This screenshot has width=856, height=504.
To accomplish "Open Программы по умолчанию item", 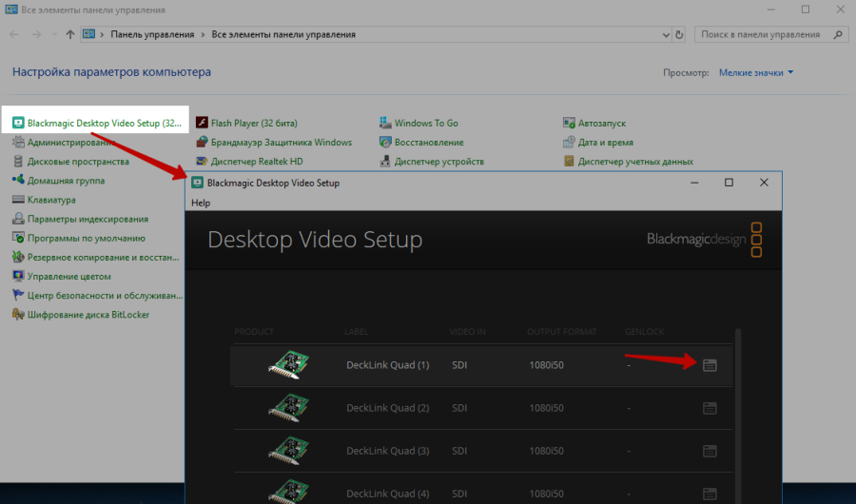I will coord(79,238).
